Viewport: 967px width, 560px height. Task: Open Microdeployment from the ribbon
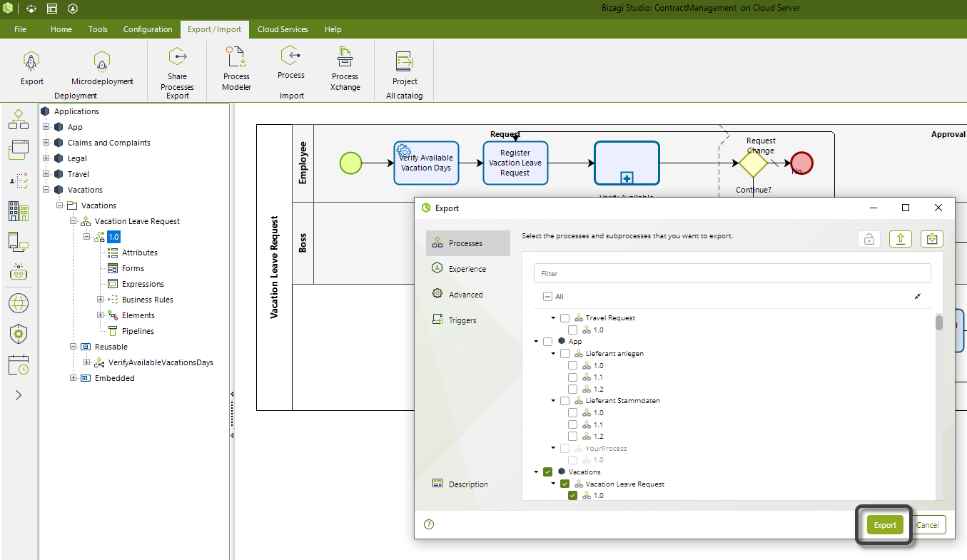(102, 62)
